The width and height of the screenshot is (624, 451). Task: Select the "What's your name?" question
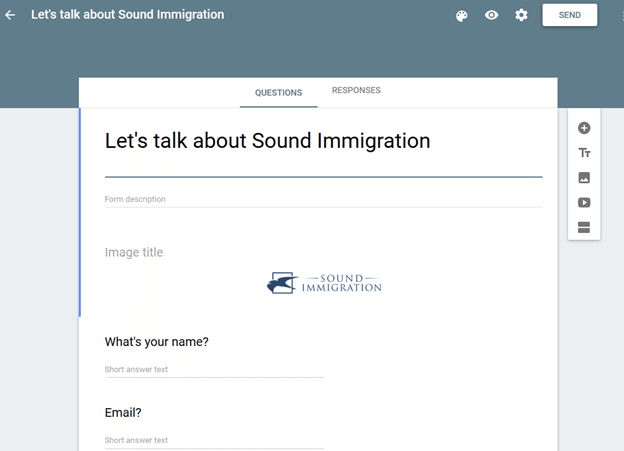[156, 342]
